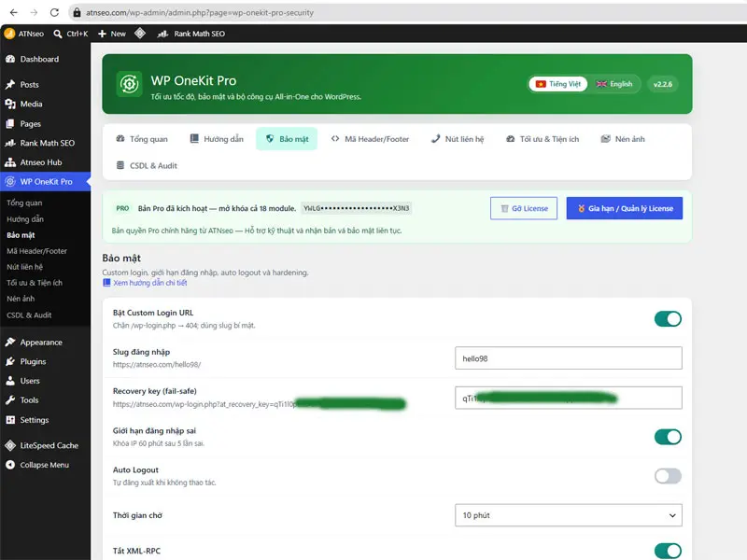
Task: Switch to the Nén ảnh tab
Action: tap(623, 139)
